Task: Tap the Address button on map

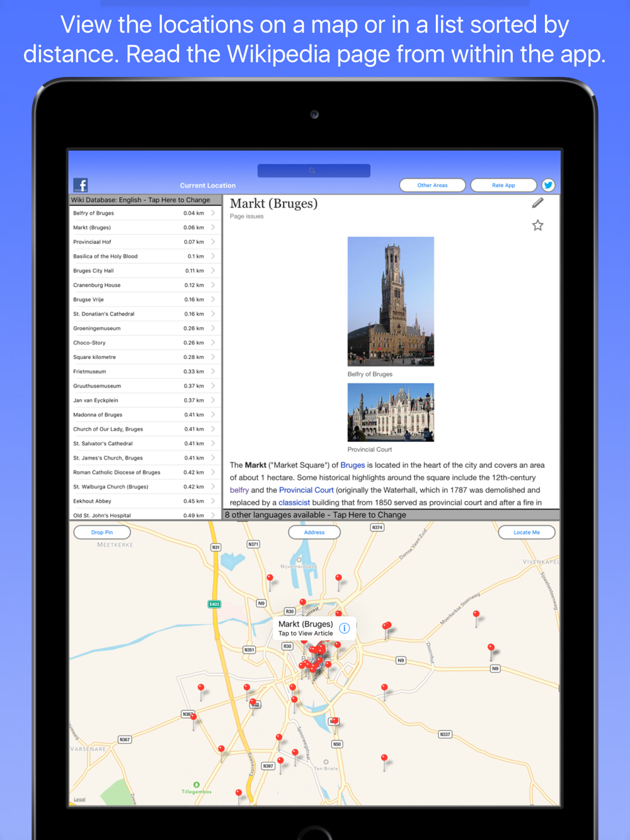Action: pyautogui.click(x=314, y=533)
